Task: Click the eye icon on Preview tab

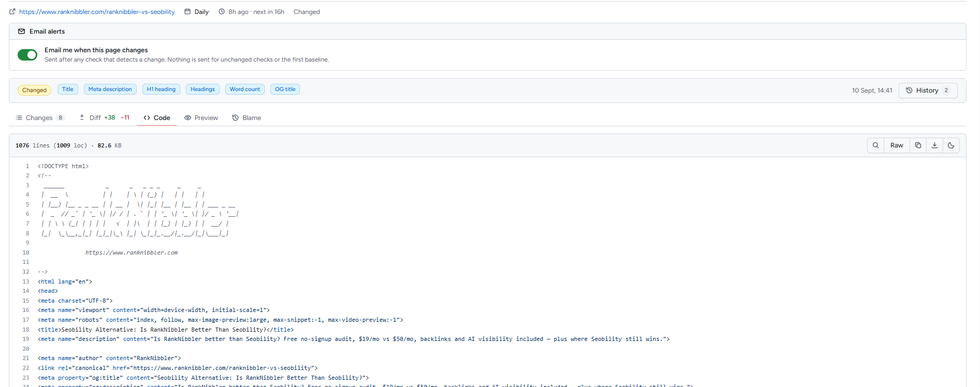Action: (188, 118)
